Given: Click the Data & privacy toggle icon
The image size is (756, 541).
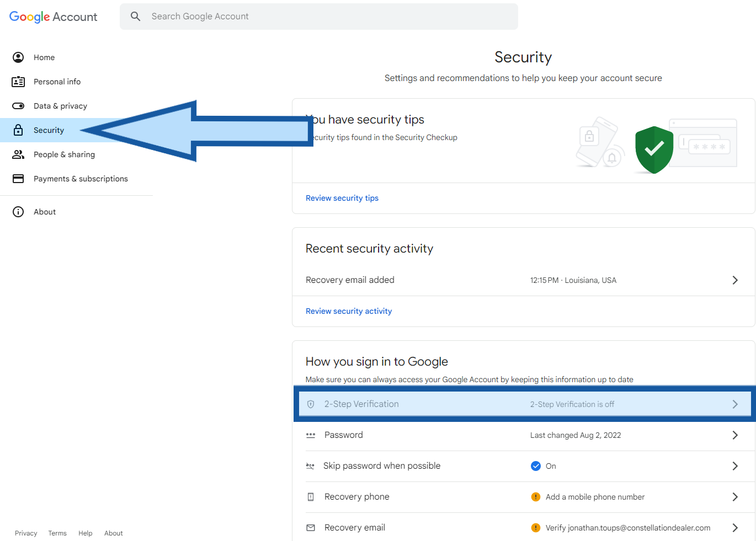Looking at the screenshot, I should [18, 106].
